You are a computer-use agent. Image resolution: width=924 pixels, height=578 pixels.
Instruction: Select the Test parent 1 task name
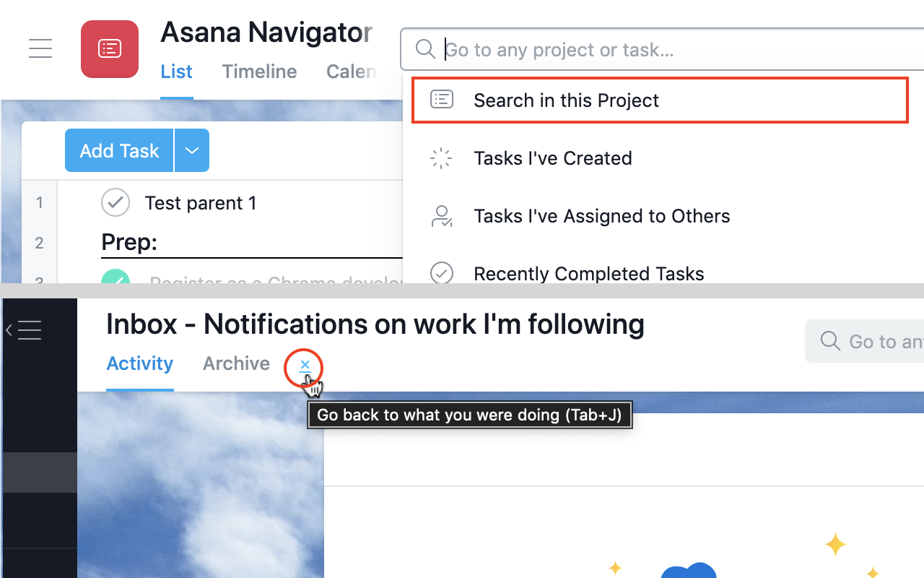(201, 203)
